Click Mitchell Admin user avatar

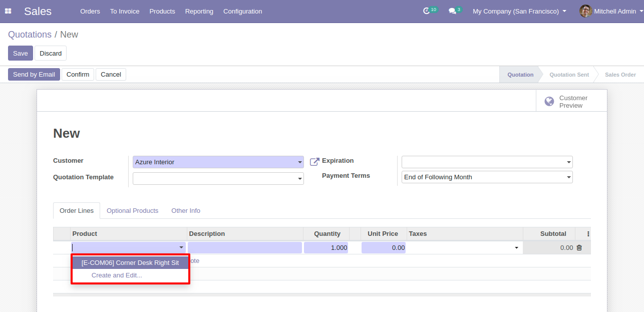point(585,11)
